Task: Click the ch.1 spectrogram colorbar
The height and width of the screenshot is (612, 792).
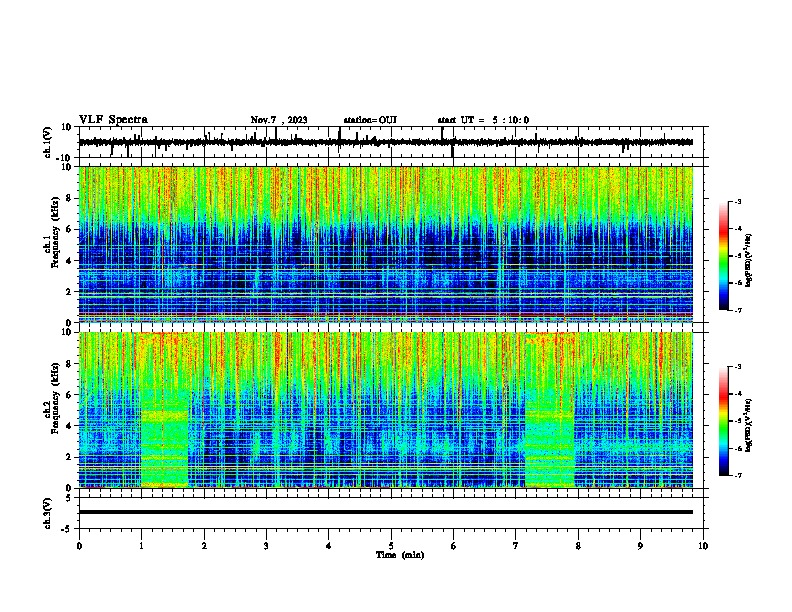Action: [724, 256]
